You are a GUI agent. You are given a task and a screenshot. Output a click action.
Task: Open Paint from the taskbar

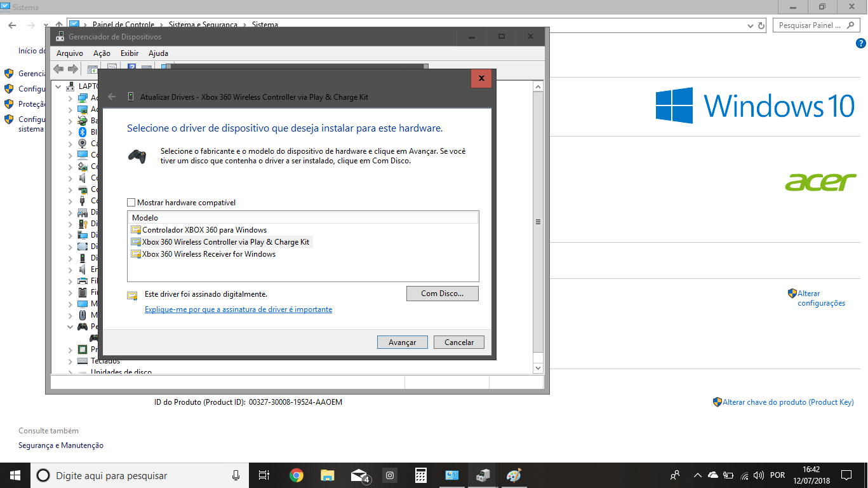[x=514, y=475]
